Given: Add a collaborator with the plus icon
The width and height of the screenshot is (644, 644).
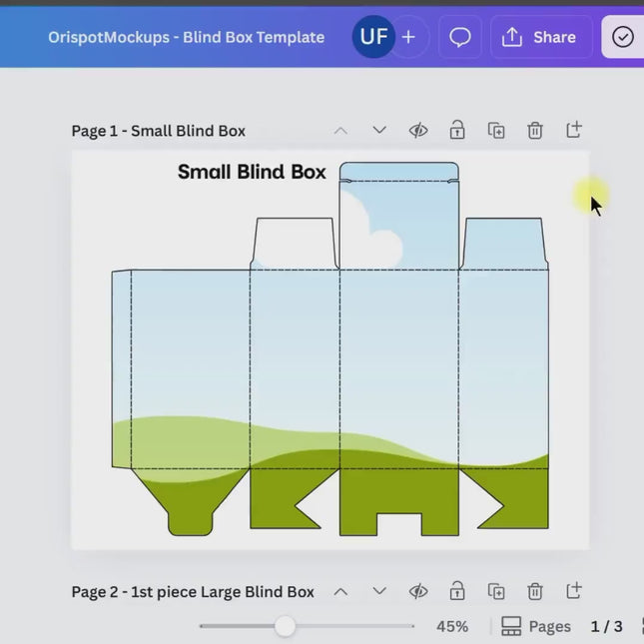Looking at the screenshot, I should click(x=408, y=37).
